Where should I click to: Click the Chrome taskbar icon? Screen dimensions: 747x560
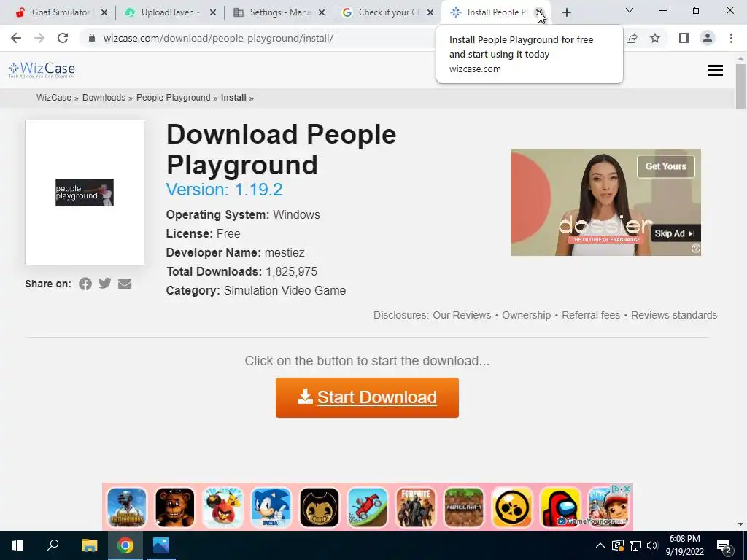(x=125, y=545)
